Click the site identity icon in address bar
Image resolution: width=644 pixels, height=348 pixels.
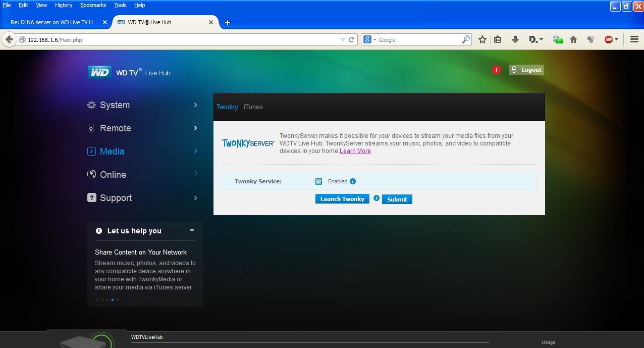pos(22,39)
